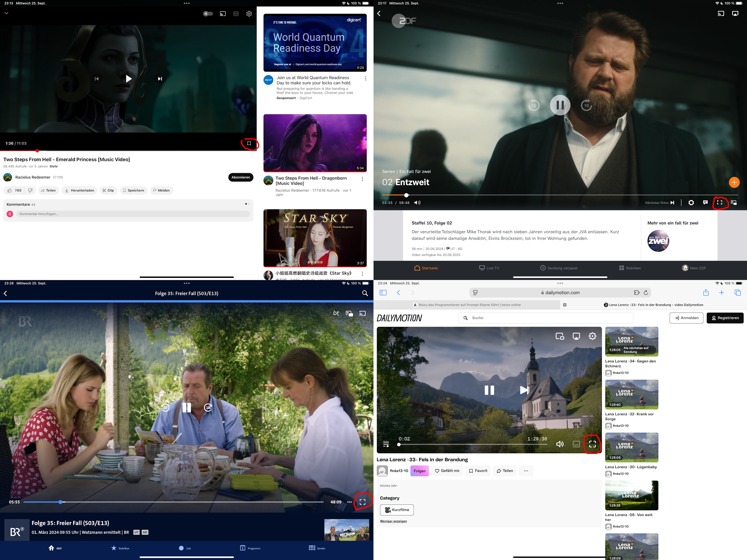Tap Kommentar hinzufügen field
This screenshot has height=560, width=747.
[x=133, y=214]
